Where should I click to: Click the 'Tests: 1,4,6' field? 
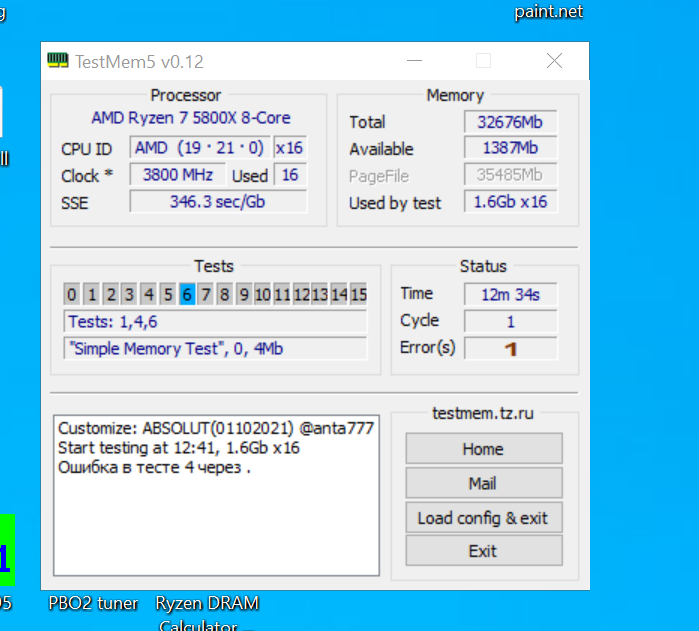[215, 322]
